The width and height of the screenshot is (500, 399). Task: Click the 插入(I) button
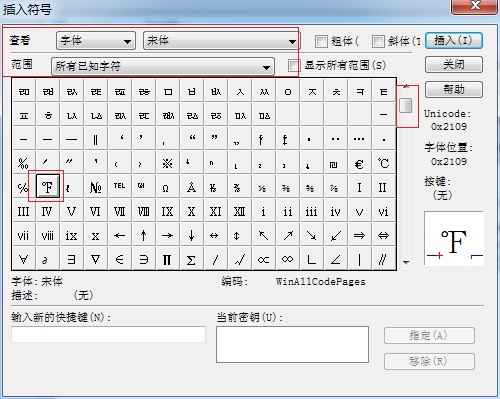coord(454,41)
